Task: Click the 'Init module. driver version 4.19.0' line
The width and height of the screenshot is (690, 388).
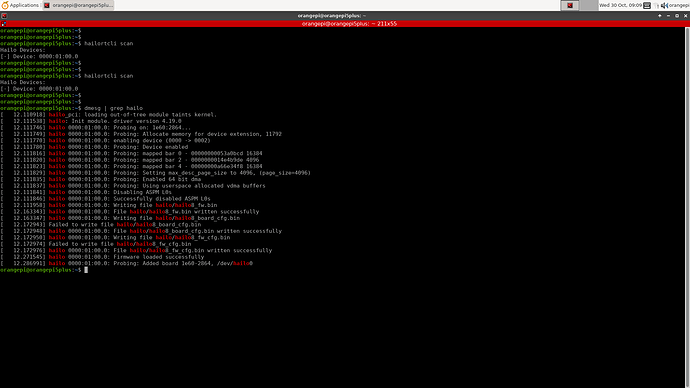Action: (x=91, y=121)
